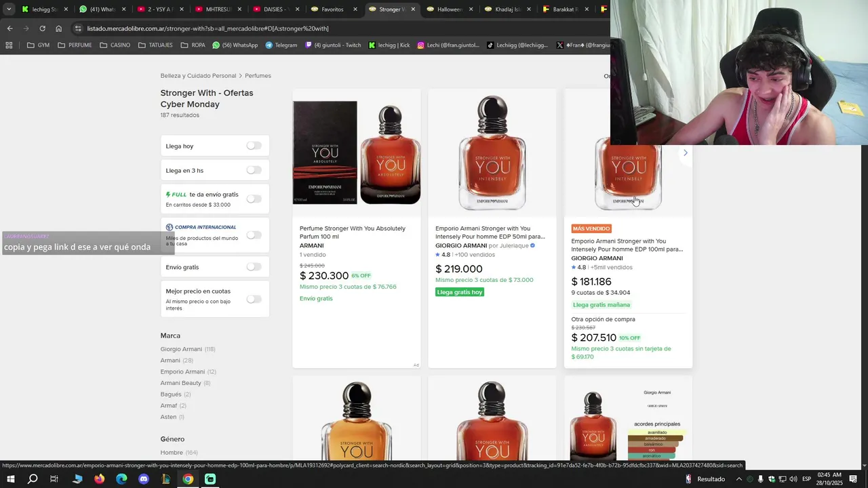868x488 pixels.
Task: Filter by brand Armani Beauty (8)
Action: click(x=185, y=383)
